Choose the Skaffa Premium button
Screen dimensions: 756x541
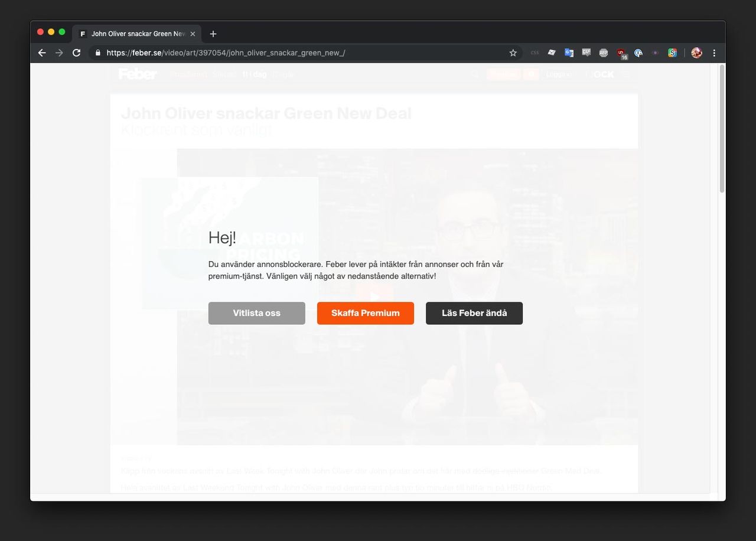[365, 313]
